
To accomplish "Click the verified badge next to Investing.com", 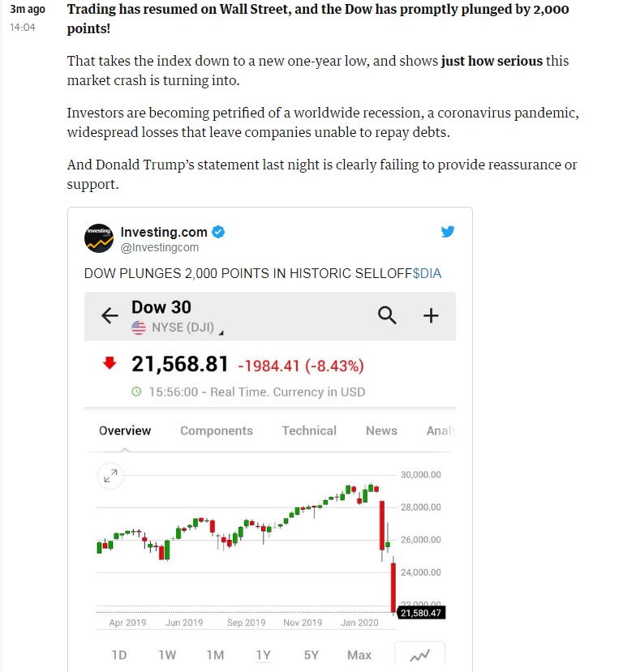I will [x=219, y=232].
